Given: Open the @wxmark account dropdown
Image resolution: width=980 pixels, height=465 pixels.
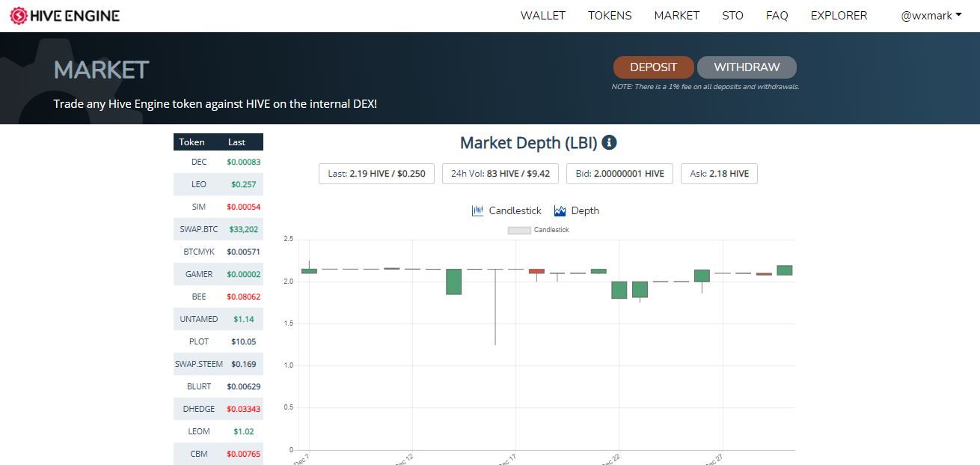Looking at the screenshot, I should click(x=931, y=15).
